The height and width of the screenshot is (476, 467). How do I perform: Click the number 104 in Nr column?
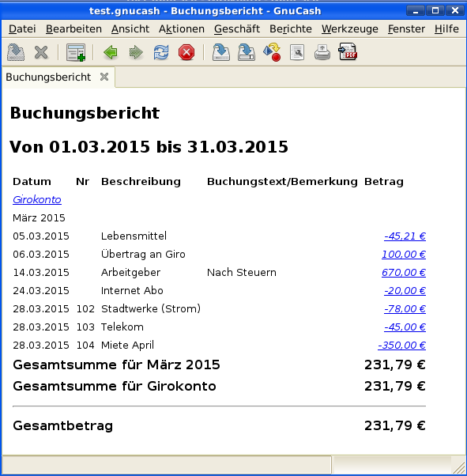tap(85, 346)
